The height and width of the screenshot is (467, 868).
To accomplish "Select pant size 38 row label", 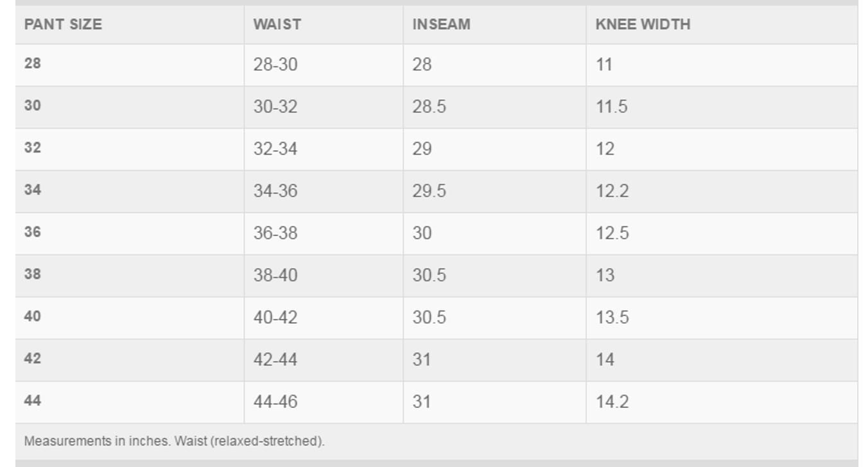I will (33, 274).
